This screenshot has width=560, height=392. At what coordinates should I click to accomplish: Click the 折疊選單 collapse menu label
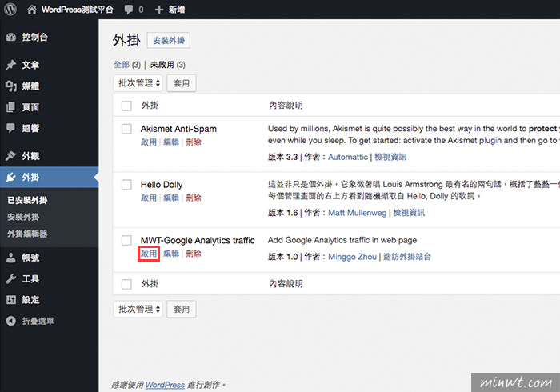click(x=38, y=321)
